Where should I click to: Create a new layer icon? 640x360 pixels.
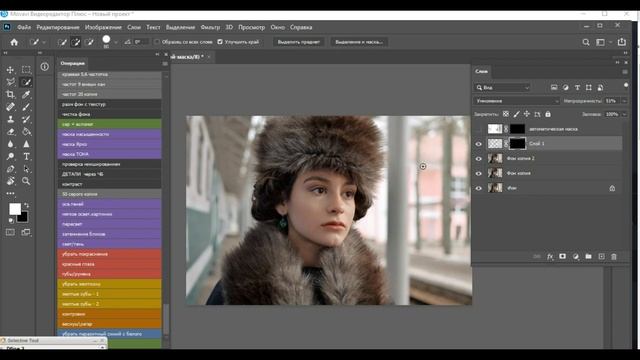(601, 256)
